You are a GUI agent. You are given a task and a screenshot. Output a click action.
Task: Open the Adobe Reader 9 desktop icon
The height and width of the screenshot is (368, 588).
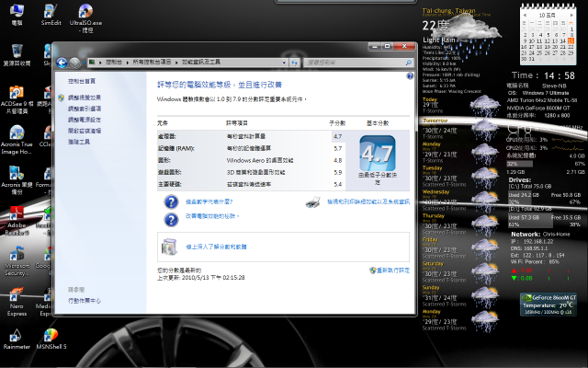[17, 221]
